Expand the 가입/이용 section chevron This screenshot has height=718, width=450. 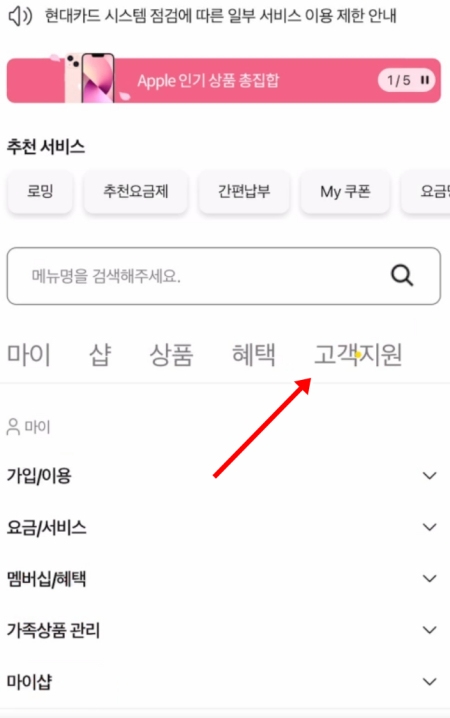click(x=429, y=476)
